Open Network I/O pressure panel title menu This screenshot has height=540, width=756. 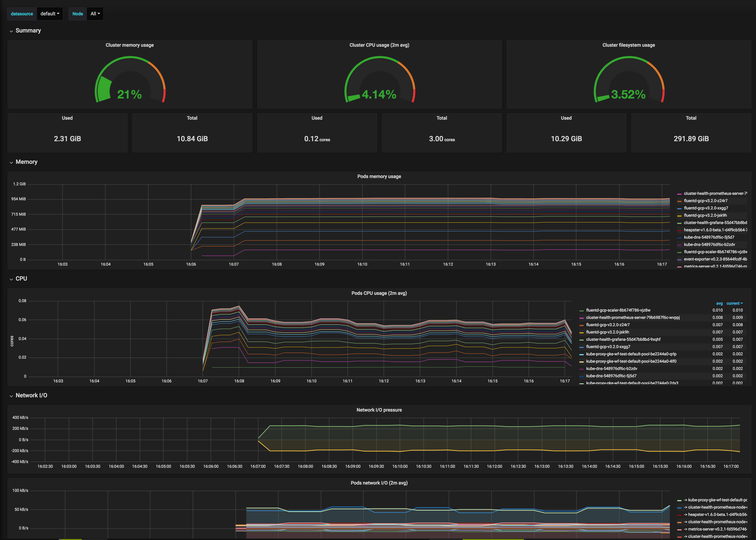tap(379, 410)
